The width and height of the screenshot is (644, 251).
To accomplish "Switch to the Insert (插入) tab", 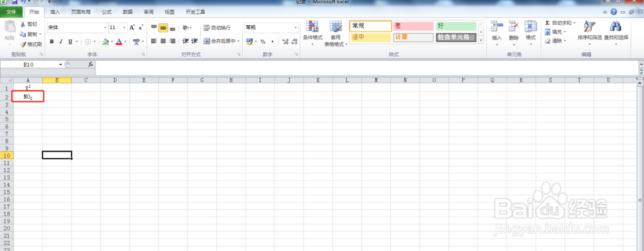I will [x=55, y=12].
